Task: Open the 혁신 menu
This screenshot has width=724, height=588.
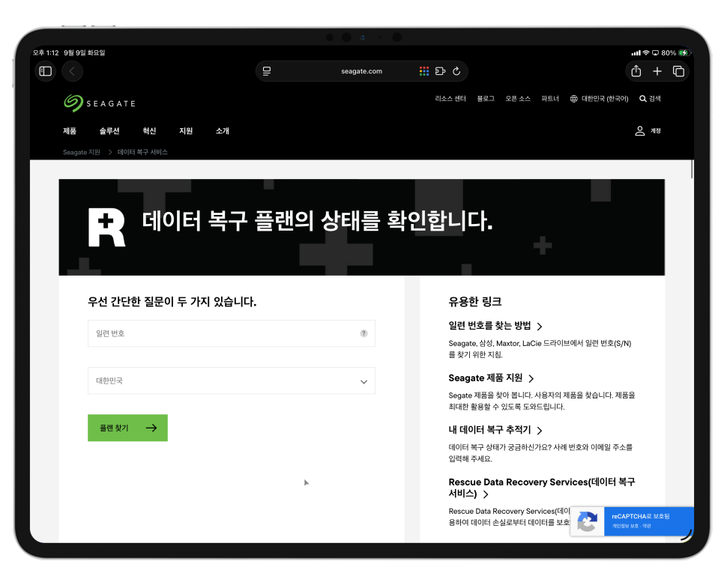Action: pos(149,131)
